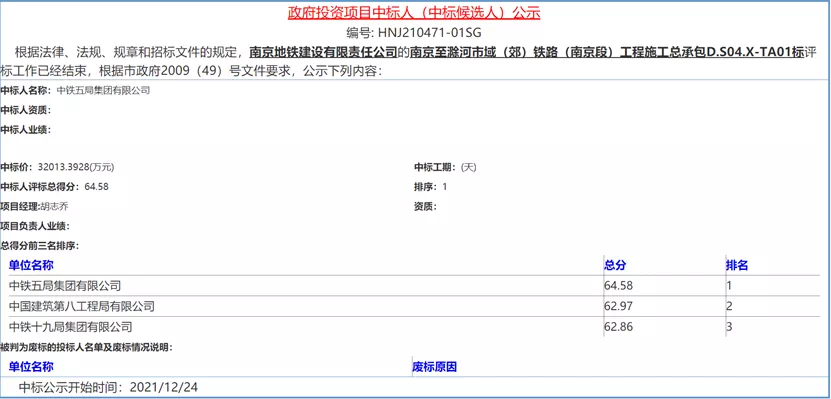
Task: Click the red announcement title heading
Action: pyautogui.click(x=414, y=13)
